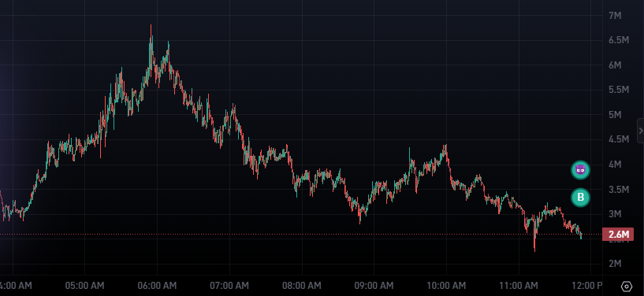Click the 05:00 AM time label

click(84, 285)
